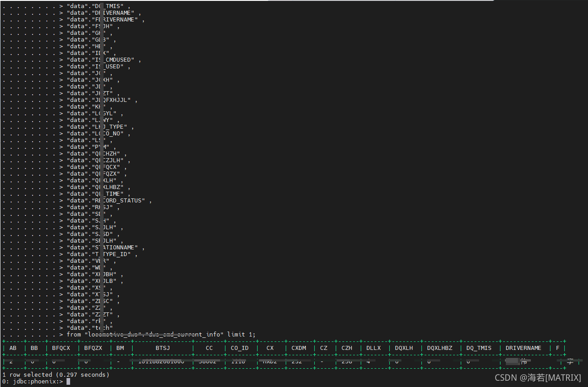Select the BFQCX column header
This screenshot has width=588, height=387.
point(61,348)
